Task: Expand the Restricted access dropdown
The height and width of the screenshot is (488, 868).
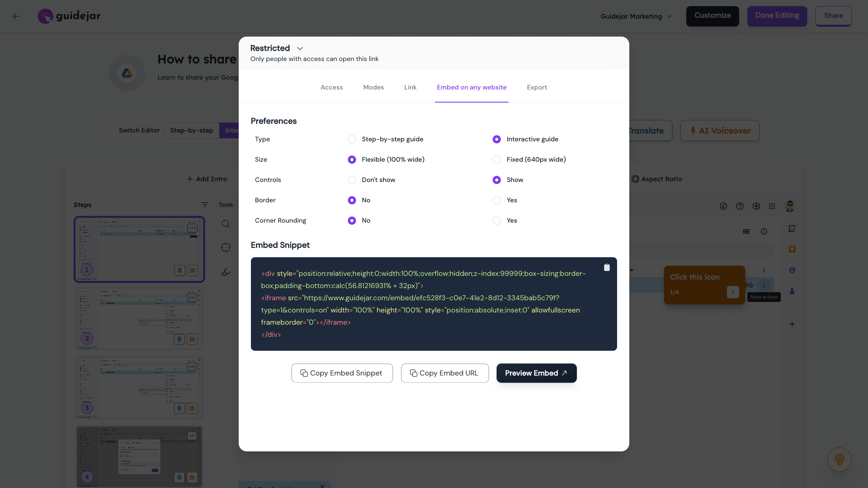Action: click(x=300, y=48)
